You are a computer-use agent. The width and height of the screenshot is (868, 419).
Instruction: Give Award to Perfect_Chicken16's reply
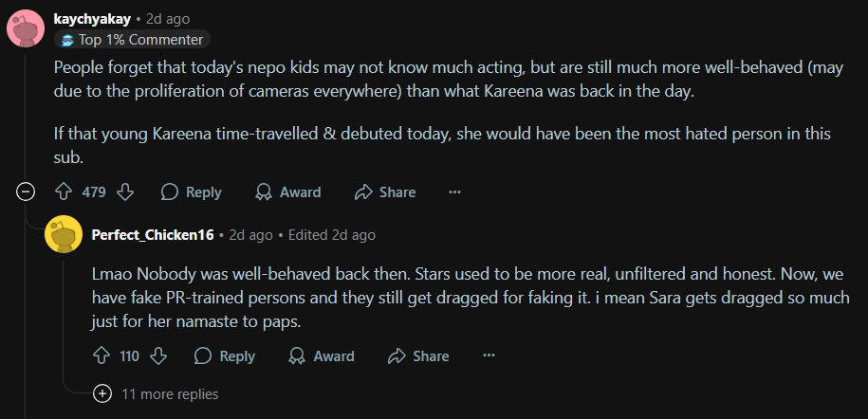tap(322, 355)
